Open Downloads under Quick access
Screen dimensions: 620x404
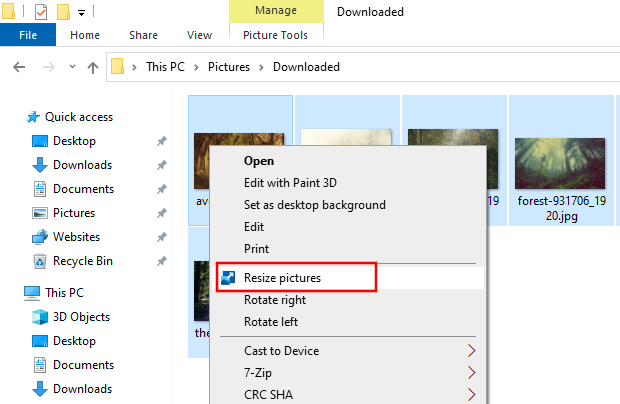(x=82, y=165)
